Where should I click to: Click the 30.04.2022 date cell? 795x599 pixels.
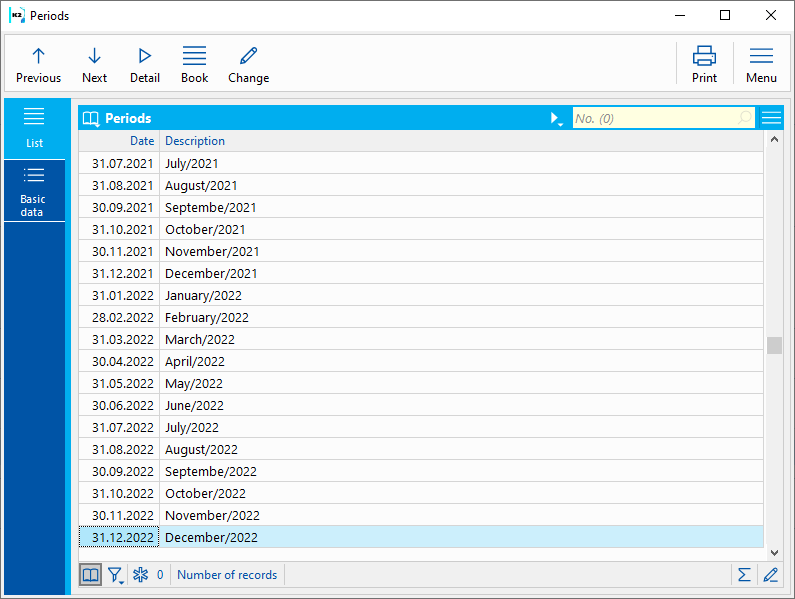click(x=119, y=361)
